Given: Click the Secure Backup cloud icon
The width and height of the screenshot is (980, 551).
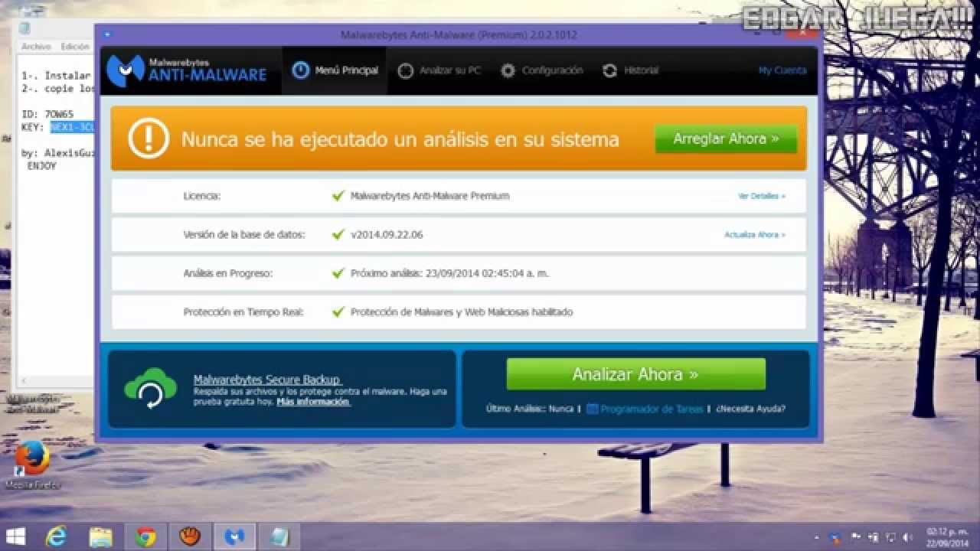Looking at the screenshot, I should [151, 388].
